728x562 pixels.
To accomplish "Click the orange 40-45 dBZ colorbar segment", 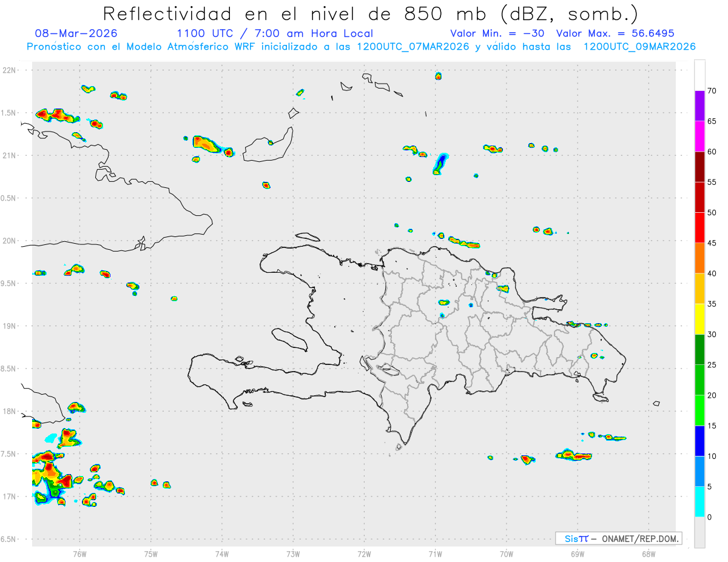I will click(x=699, y=258).
